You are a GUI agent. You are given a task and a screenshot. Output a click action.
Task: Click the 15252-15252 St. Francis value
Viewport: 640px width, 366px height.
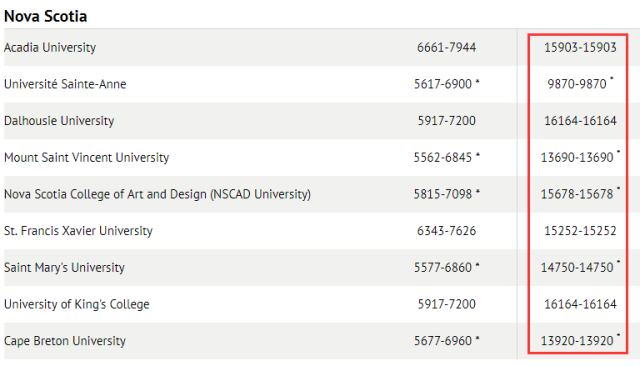pos(580,231)
